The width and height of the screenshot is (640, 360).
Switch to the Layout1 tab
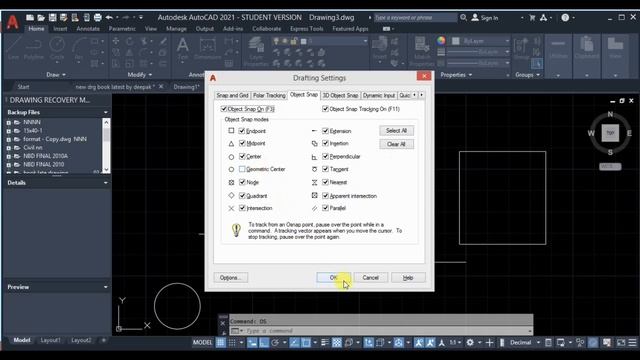click(51, 340)
